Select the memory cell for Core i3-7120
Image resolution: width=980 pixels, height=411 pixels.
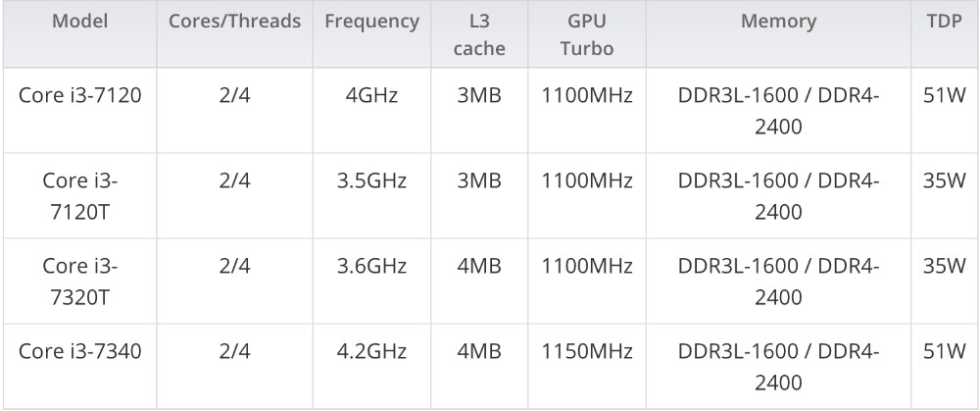click(779, 111)
